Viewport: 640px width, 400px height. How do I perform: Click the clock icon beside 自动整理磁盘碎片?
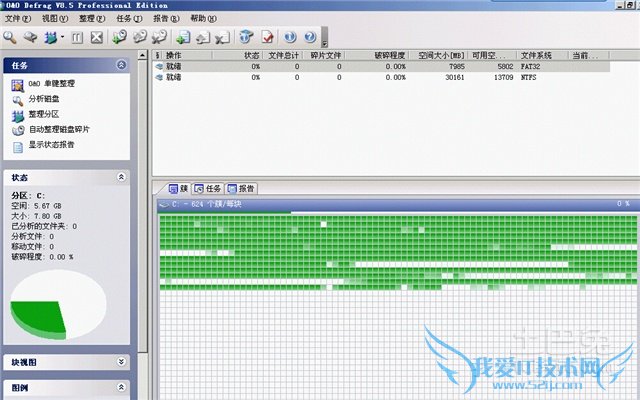[18, 131]
